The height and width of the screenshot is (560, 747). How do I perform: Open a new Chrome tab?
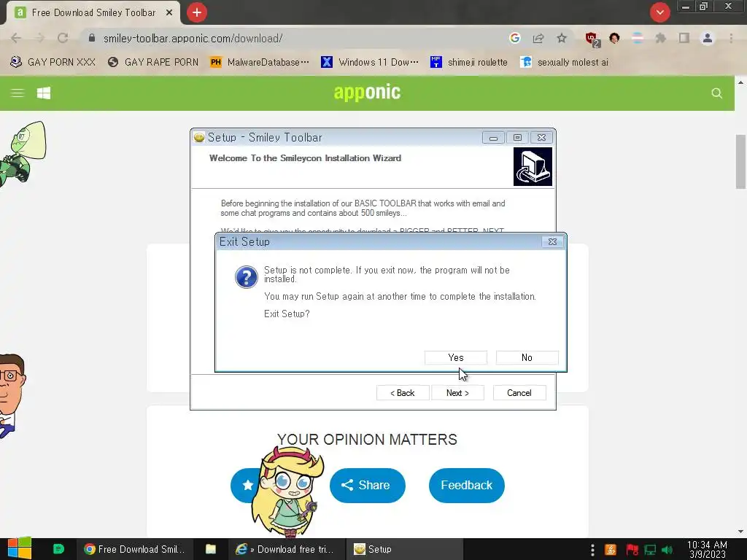coord(197,12)
